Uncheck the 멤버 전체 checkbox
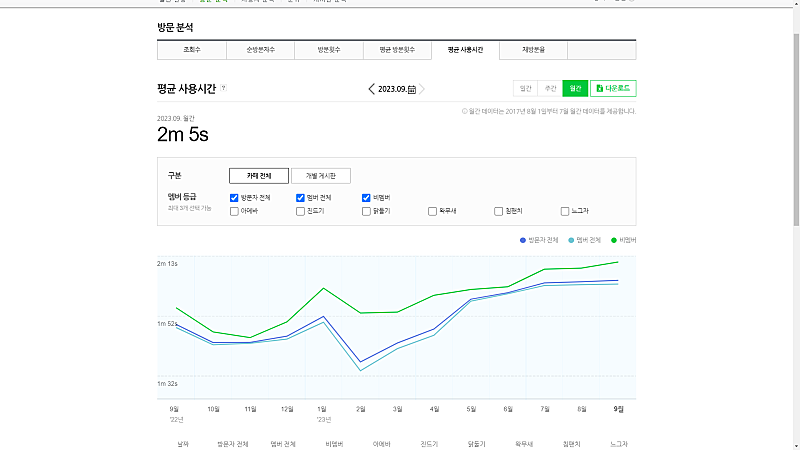This screenshot has width=800, height=450. click(x=300, y=198)
